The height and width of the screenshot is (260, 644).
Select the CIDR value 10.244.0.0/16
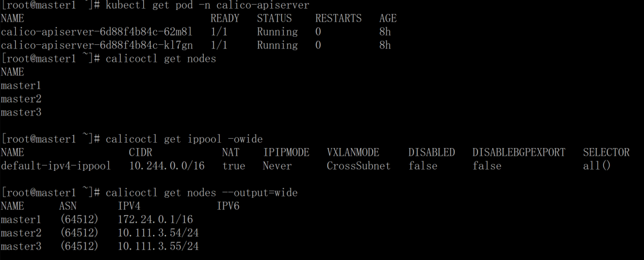tap(167, 166)
